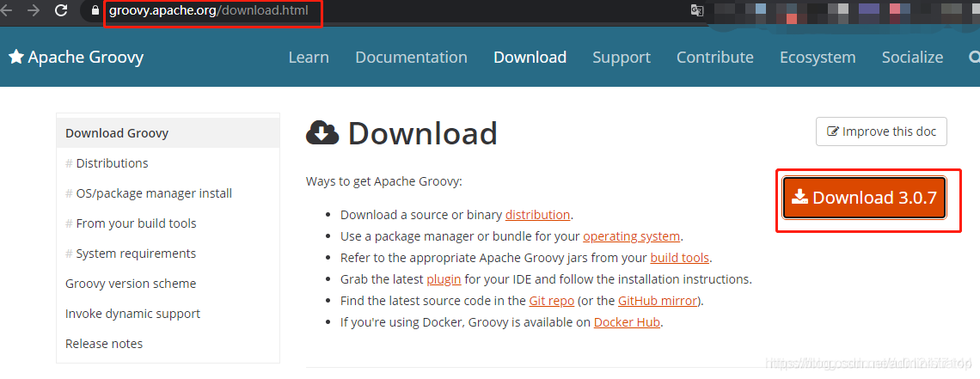Click the translate page icon in address bar
The width and height of the screenshot is (980, 379).
point(697,10)
